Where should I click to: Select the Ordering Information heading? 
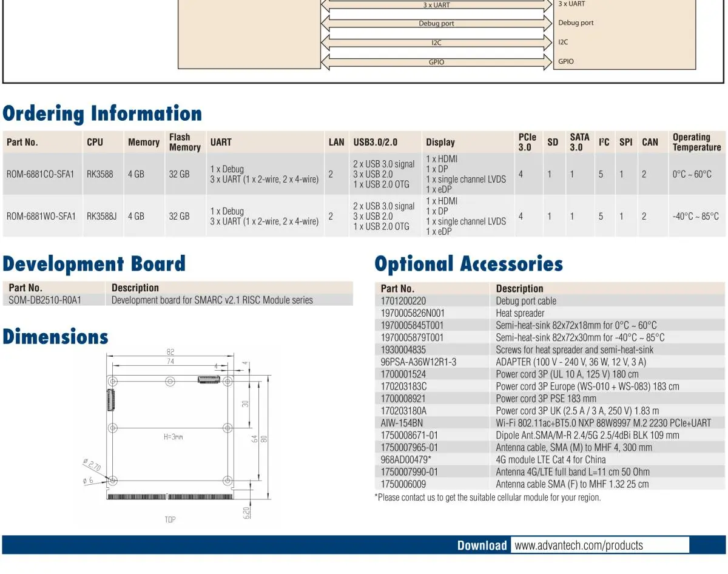pyautogui.click(x=103, y=113)
